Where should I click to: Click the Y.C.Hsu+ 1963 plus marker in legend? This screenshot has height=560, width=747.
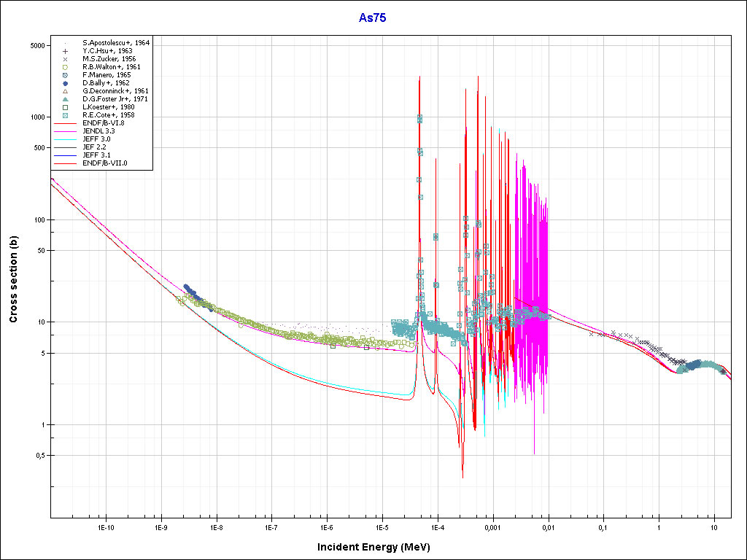point(65,51)
